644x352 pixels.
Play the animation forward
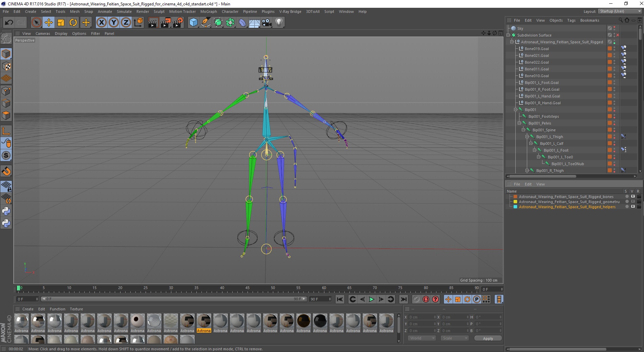(371, 299)
